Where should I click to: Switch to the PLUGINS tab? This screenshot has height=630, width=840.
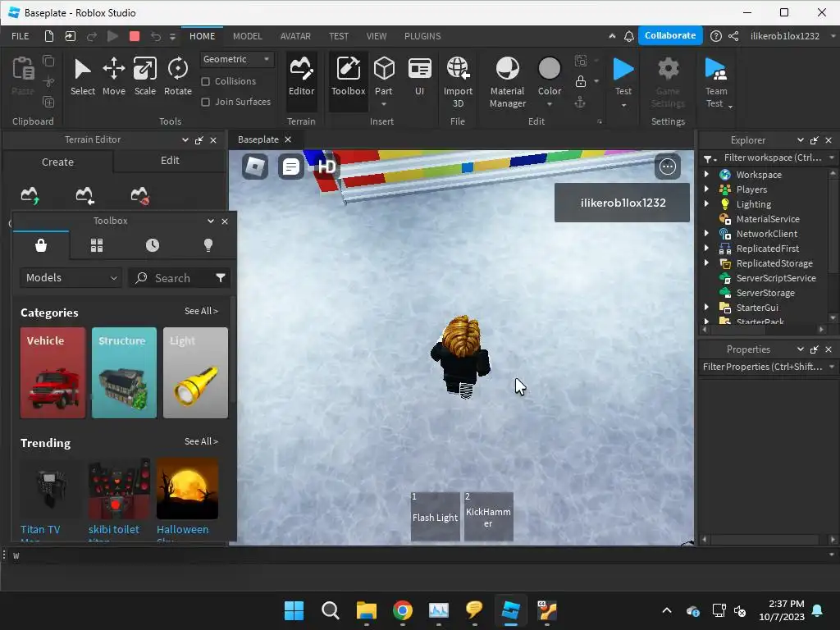422,36
